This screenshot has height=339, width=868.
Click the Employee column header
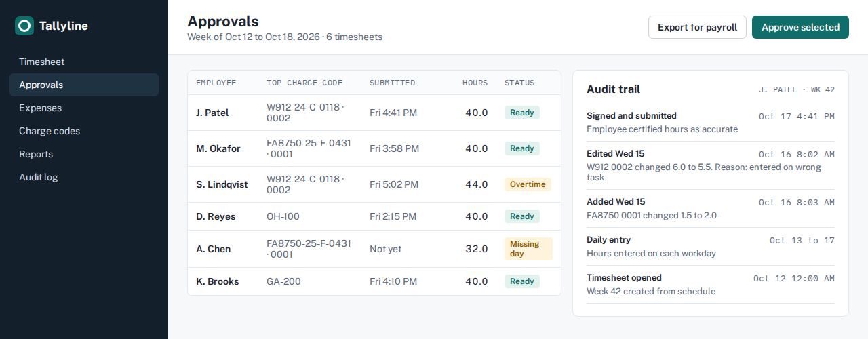216,83
